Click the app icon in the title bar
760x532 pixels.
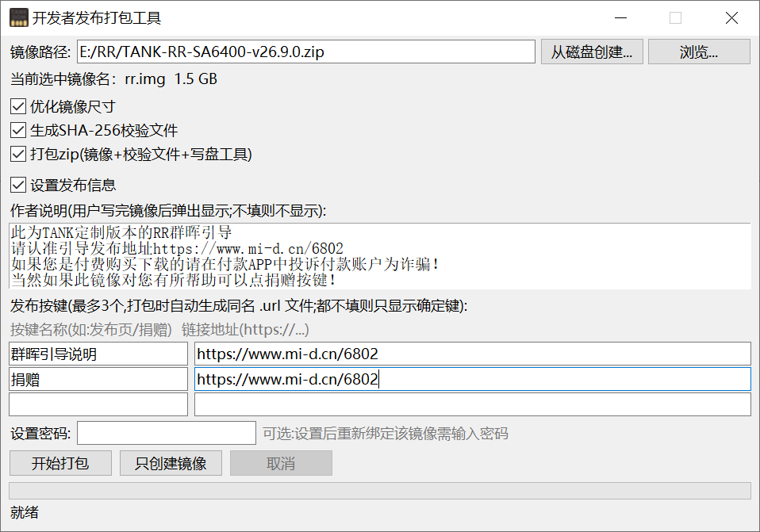pyautogui.click(x=19, y=18)
